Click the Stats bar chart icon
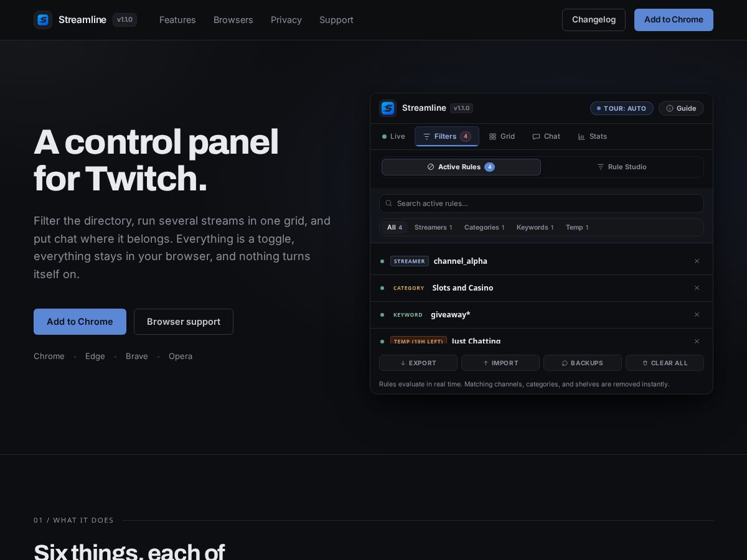Screen dimensions: 747x560 pos(581,136)
